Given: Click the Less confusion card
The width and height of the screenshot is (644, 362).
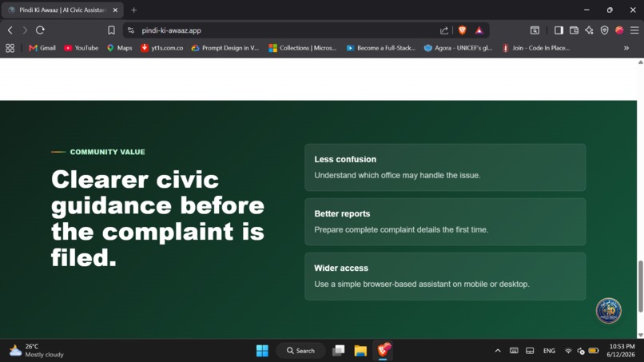Looking at the screenshot, I should click(x=445, y=167).
